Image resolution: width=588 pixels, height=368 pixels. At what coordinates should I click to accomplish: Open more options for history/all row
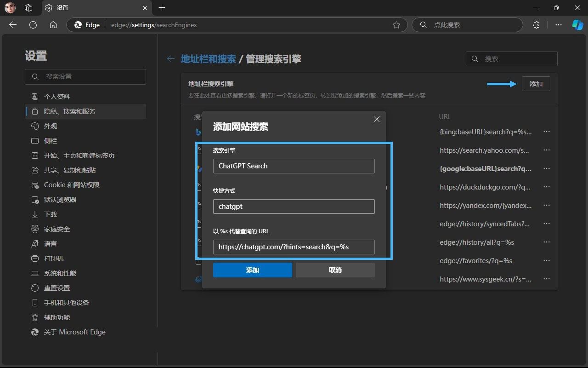pos(547,242)
